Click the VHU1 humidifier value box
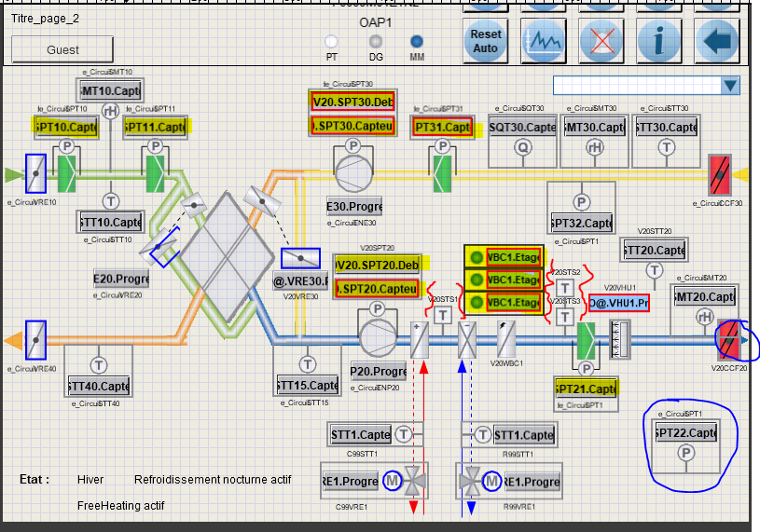Image resolution: width=760 pixels, height=532 pixels. (618, 303)
